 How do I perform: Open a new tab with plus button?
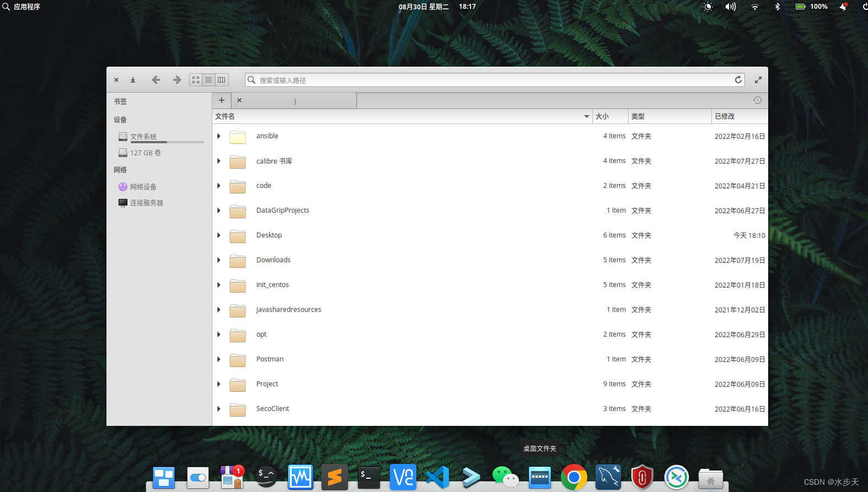point(222,100)
